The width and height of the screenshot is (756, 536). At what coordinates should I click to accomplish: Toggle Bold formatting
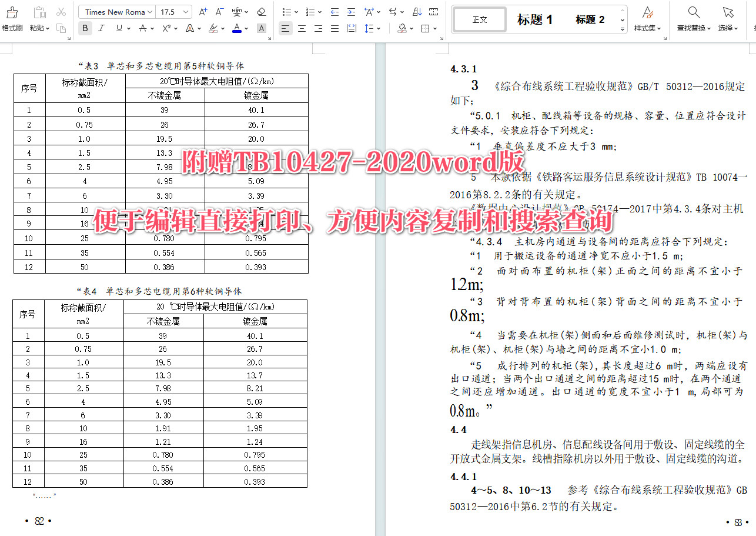pos(85,28)
